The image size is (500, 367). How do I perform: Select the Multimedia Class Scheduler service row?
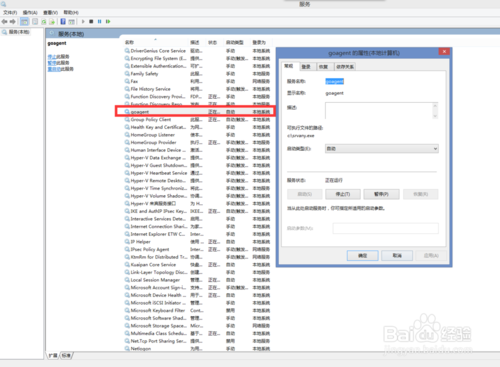pos(197,334)
